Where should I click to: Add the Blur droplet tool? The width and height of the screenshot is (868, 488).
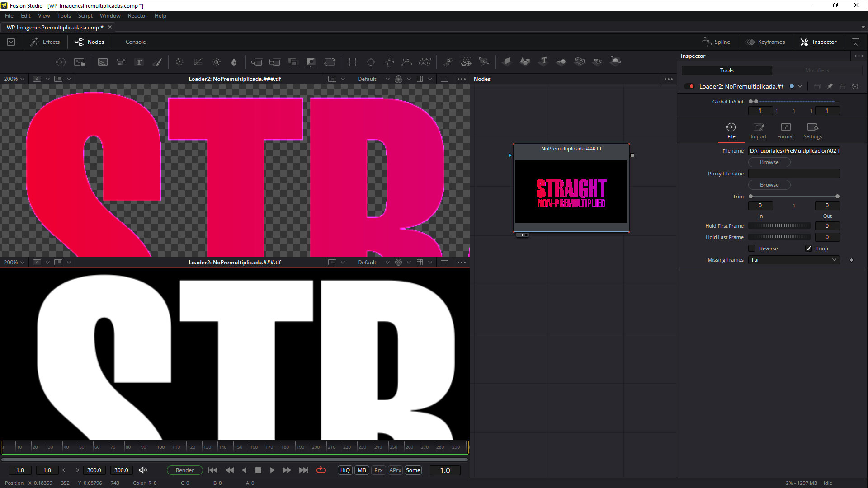coord(234,62)
